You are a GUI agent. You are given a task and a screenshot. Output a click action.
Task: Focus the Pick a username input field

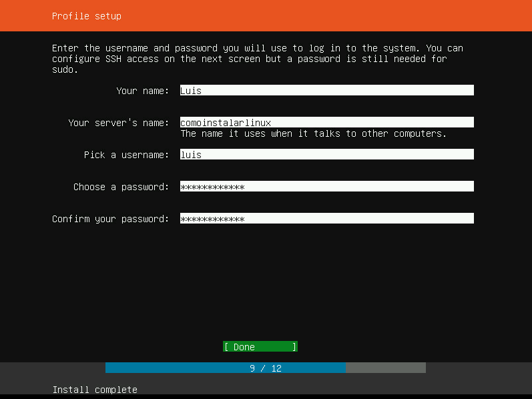[326, 155]
